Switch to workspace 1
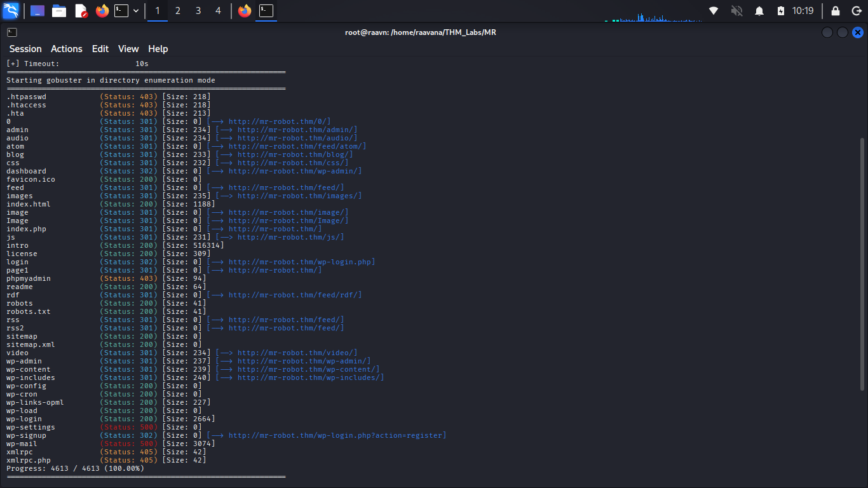868x488 pixels. click(158, 11)
